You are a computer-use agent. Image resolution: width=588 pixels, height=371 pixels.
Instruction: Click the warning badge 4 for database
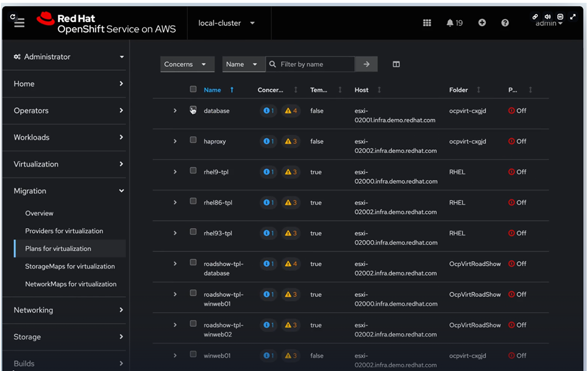(291, 111)
